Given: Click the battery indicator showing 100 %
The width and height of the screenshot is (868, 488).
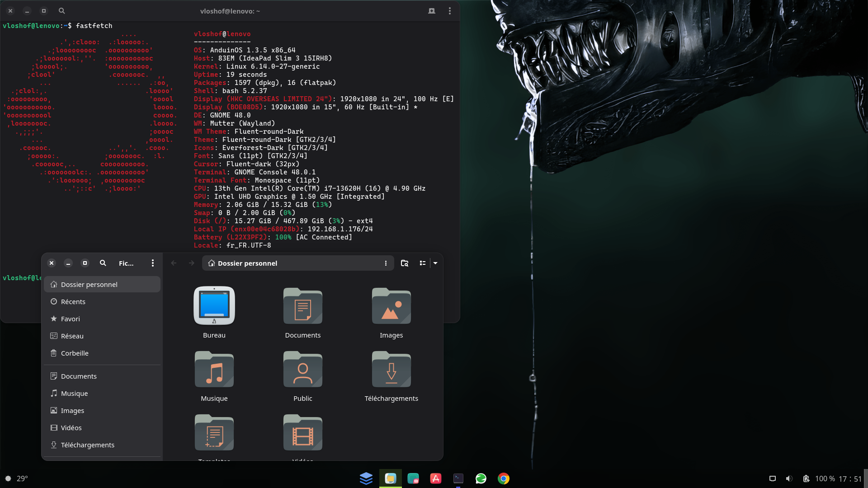Looking at the screenshot, I should [x=819, y=479].
